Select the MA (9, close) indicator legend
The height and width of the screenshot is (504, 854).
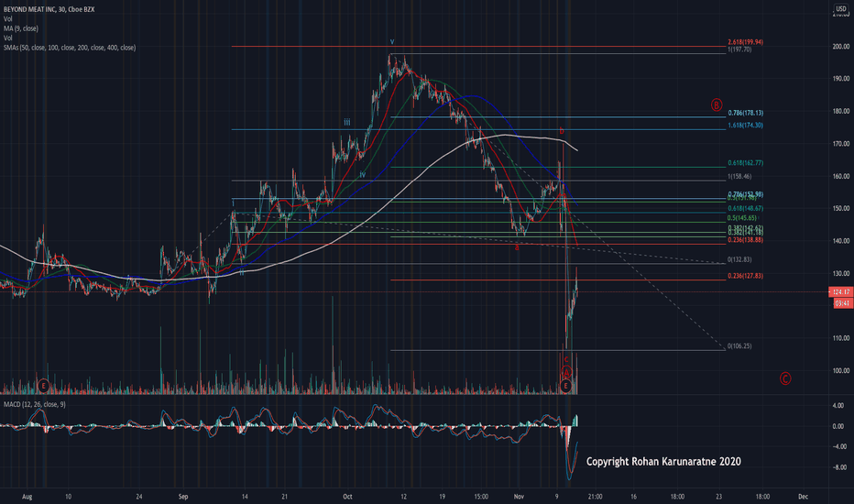pyautogui.click(x=21, y=28)
